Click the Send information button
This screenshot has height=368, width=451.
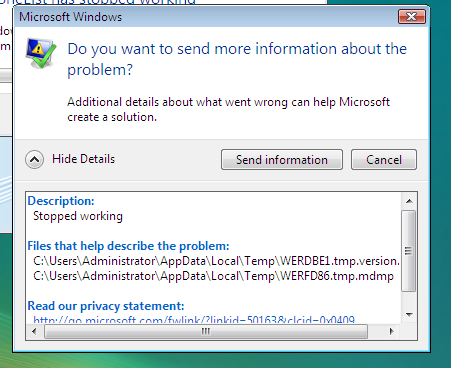pyautogui.click(x=282, y=160)
